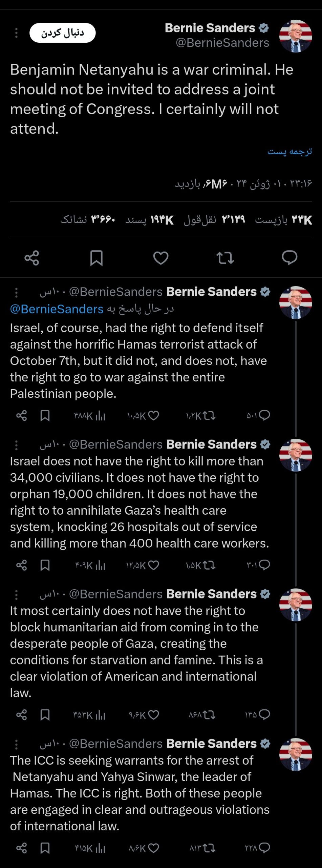Tap the Follow (دنبال کردن) button
This screenshot has height=868, width=322.
63,33
